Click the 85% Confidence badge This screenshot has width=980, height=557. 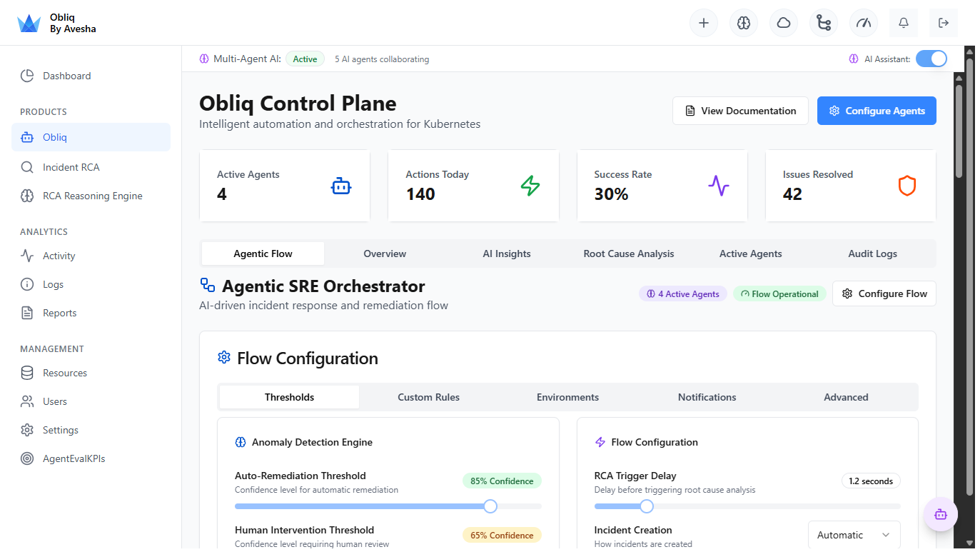[502, 481]
